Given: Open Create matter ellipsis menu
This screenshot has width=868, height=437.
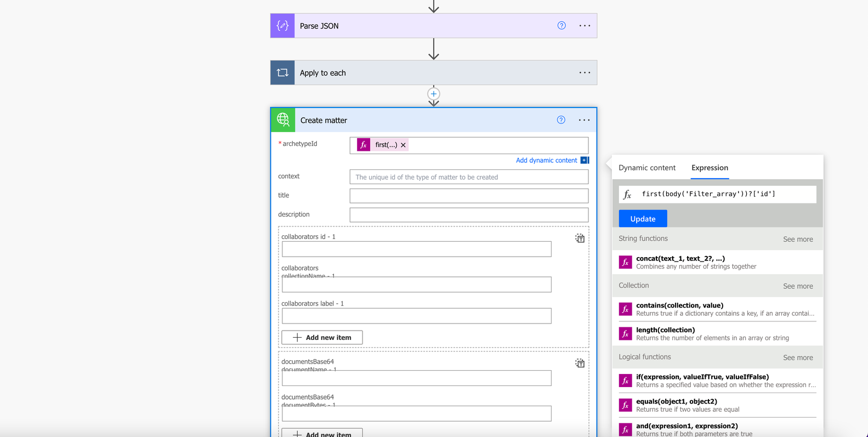Looking at the screenshot, I should click(584, 120).
